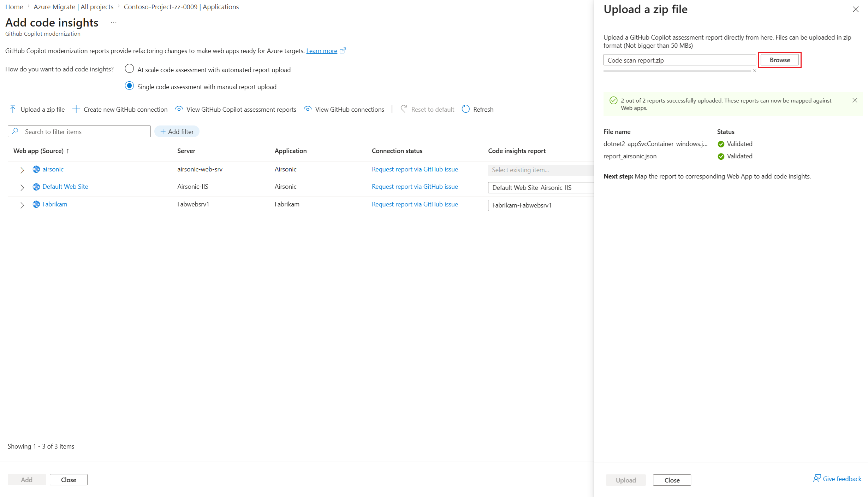Click Request report via GitHub issue for Default Web Site
The height and width of the screenshot is (497, 868).
[415, 187]
